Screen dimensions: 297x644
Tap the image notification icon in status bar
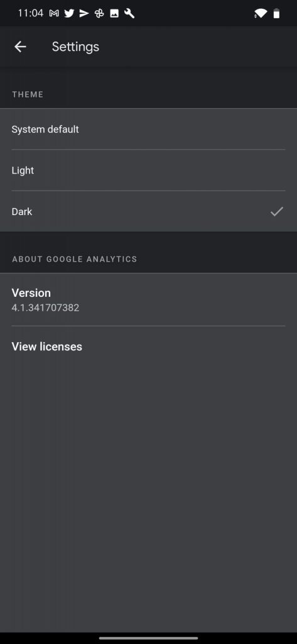(x=114, y=14)
